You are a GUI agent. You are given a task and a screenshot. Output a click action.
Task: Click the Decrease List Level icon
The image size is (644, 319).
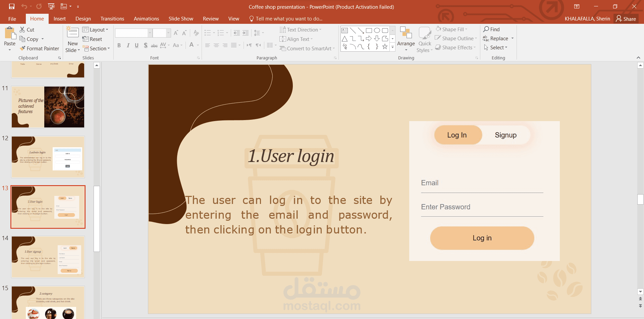(x=237, y=33)
